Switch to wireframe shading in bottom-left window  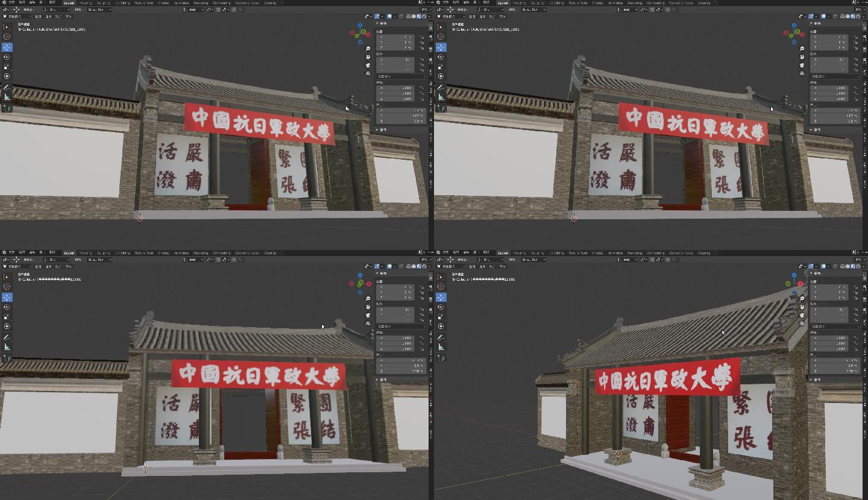click(408, 266)
